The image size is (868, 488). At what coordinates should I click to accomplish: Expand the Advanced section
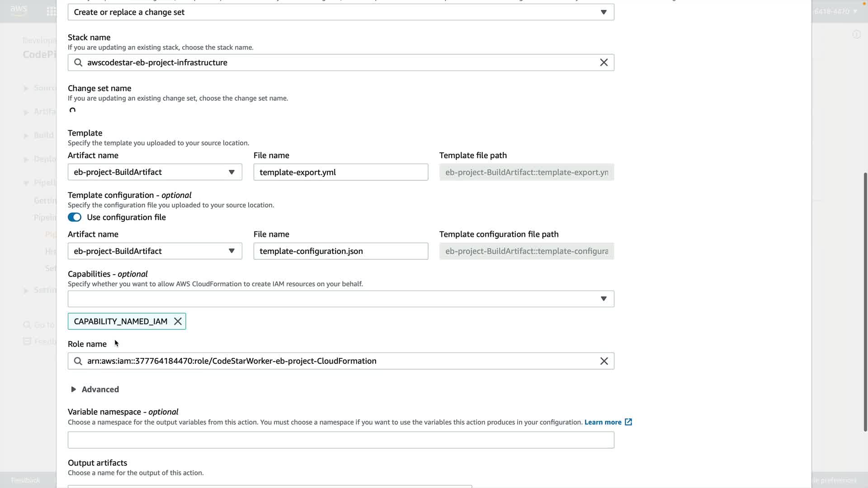(x=95, y=389)
